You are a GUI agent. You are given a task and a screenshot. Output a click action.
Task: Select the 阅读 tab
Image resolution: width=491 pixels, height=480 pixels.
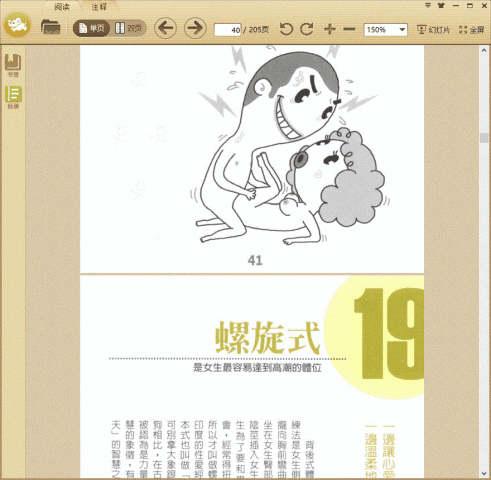(x=62, y=7)
